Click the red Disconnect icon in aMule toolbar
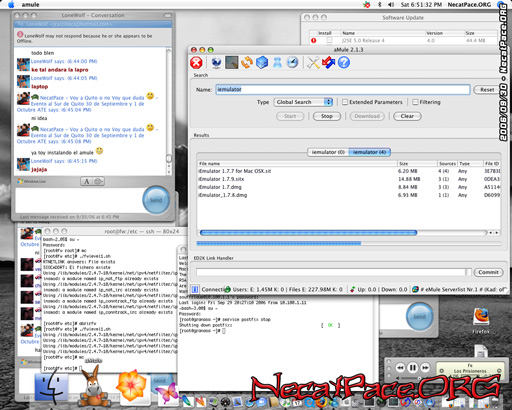The width and height of the screenshot is (512, 410). (196, 63)
